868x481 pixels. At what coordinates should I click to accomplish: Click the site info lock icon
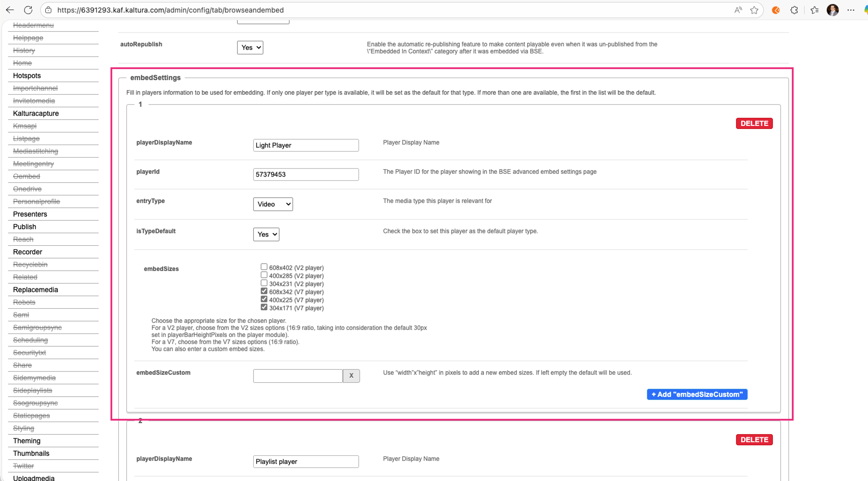pyautogui.click(x=49, y=10)
